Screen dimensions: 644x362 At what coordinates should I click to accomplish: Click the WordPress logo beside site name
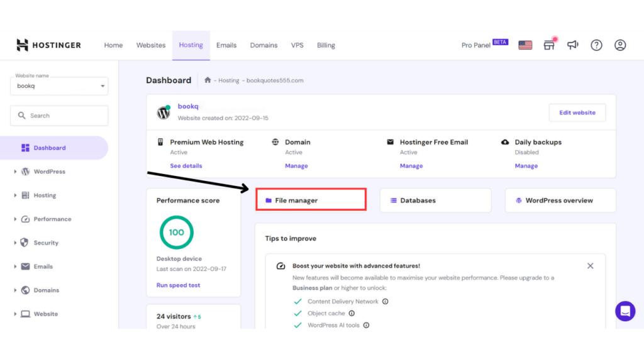(164, 112)
